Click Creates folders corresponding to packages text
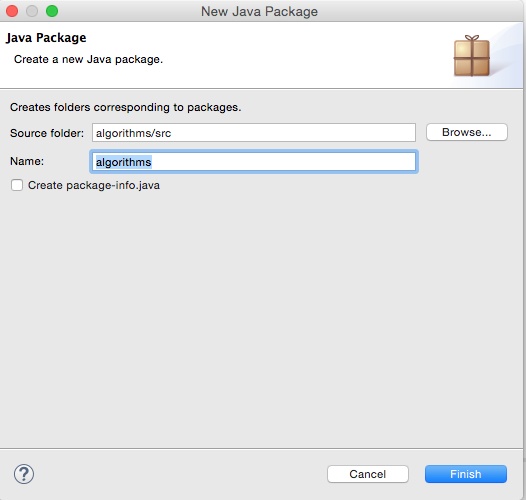 pyautogui.click(x=125, y=107)
